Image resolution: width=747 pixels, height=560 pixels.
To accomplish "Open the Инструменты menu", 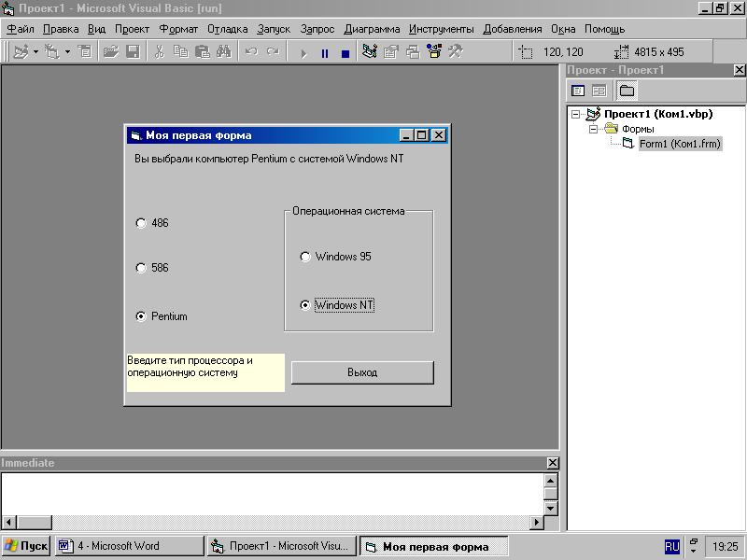I will pos(441,29).
